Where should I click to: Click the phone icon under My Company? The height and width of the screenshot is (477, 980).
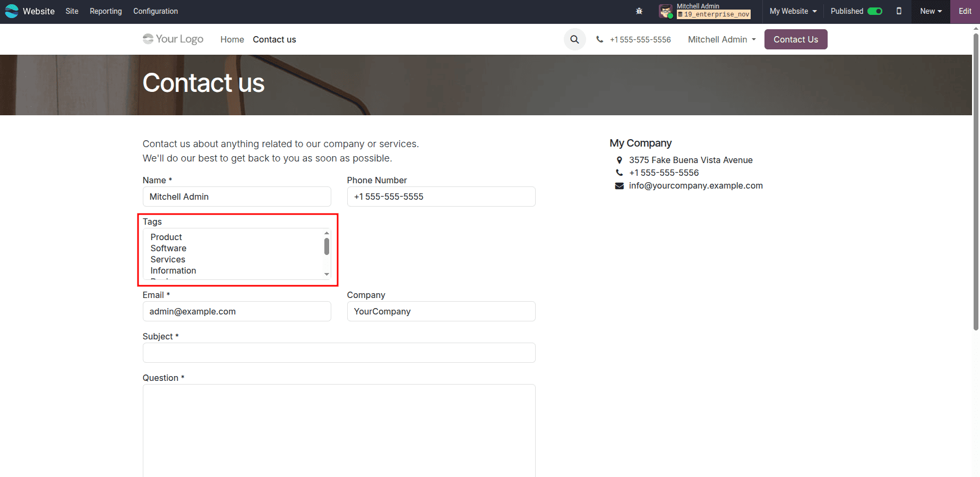coord(619,173)
